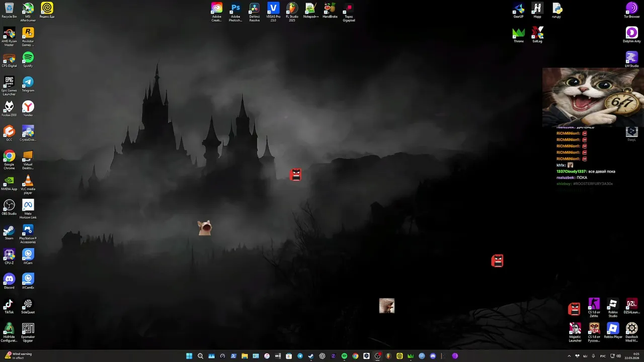Show hidden system tray icons
Image resolution: width=644 pixels, height=362 pixels.
[x=569, y=356]
